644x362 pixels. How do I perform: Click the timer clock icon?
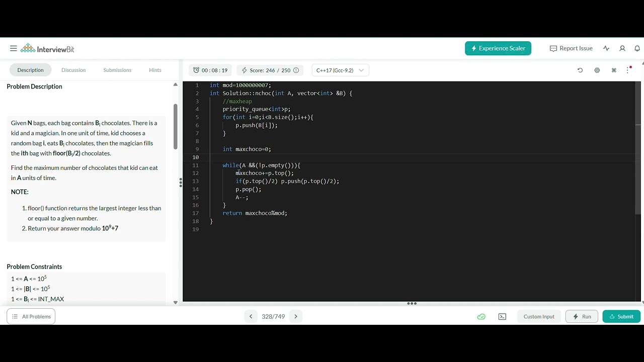pos(196,70)
